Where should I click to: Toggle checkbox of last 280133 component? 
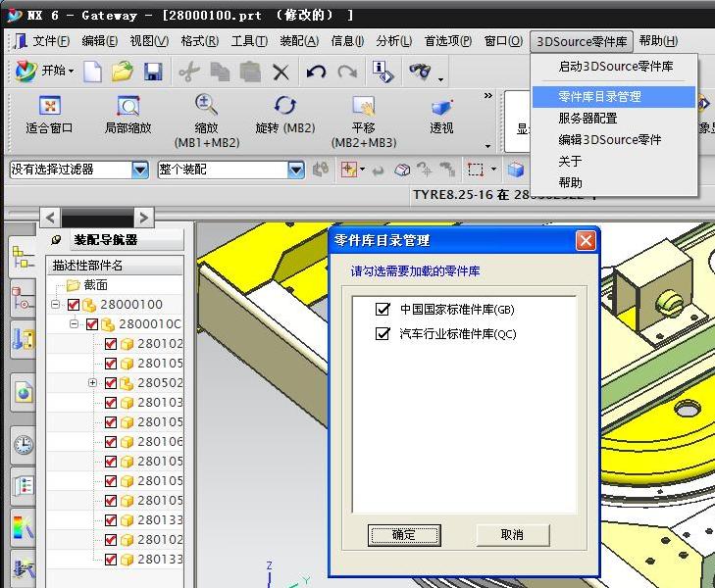pyautogui.click(x=111, y=559)
